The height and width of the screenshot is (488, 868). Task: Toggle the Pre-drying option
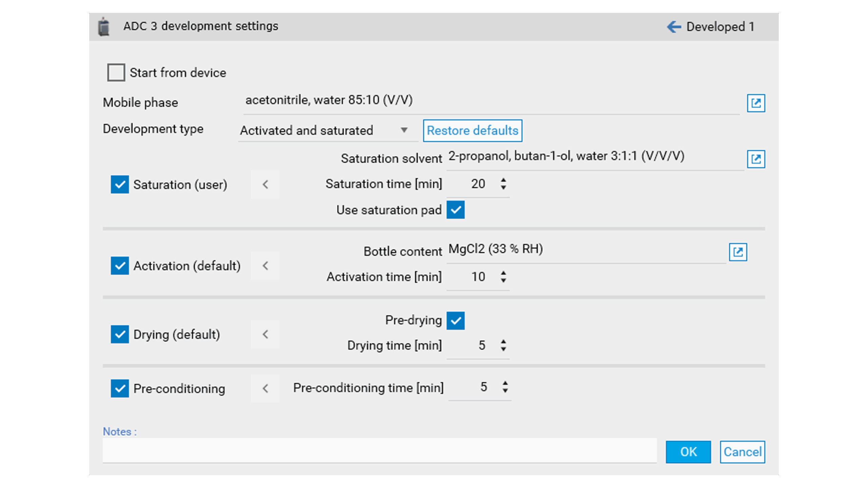point(456,320)
